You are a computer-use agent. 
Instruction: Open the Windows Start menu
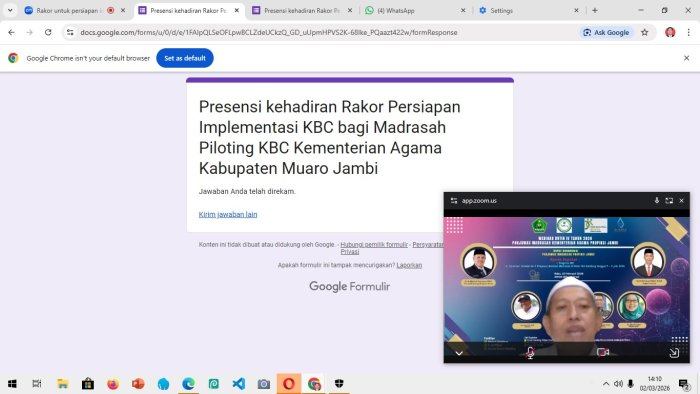click(x=12, y=384)
